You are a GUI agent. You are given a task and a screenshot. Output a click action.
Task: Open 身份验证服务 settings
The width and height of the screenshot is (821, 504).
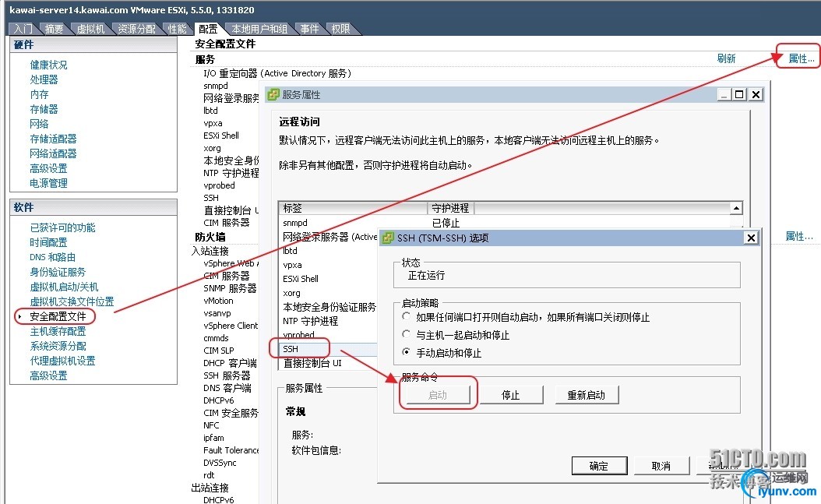58,272
